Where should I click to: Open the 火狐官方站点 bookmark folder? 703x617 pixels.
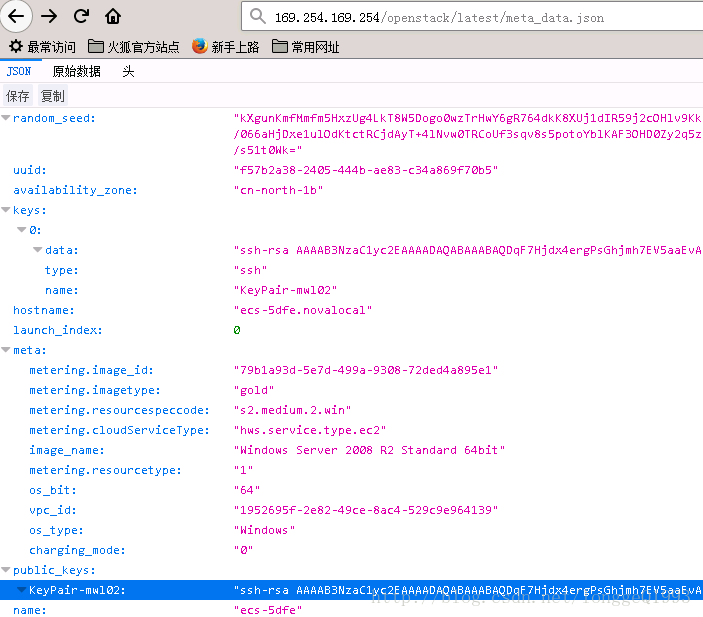click(x=134, y=47)
